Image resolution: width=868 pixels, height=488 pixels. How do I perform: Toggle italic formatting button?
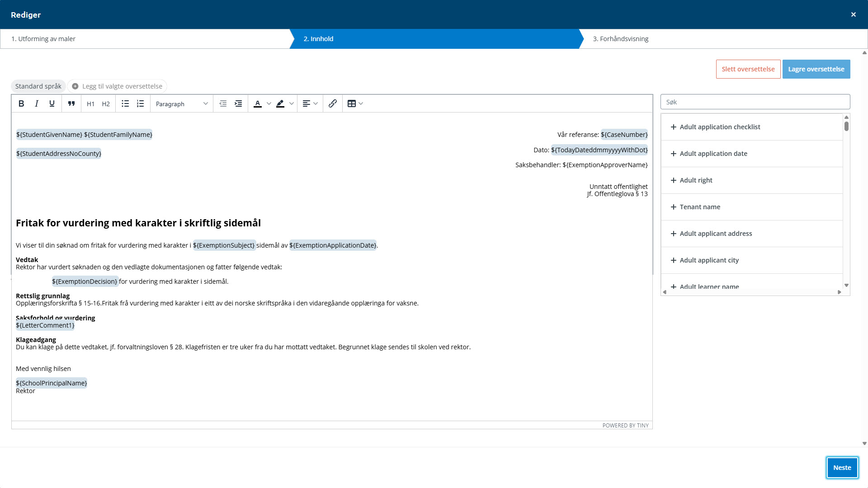[37, 103]
